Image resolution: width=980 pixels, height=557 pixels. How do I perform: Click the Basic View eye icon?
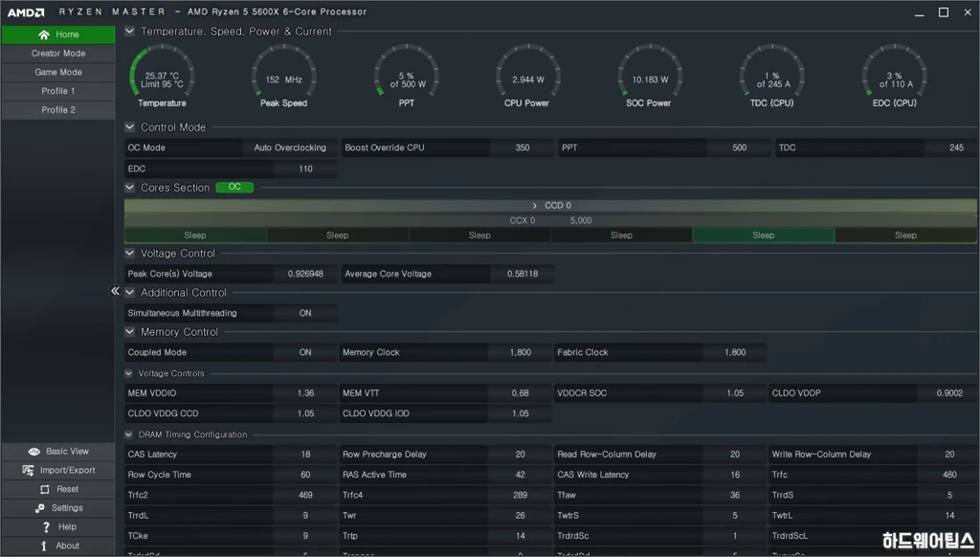click(x=33, y=452)
